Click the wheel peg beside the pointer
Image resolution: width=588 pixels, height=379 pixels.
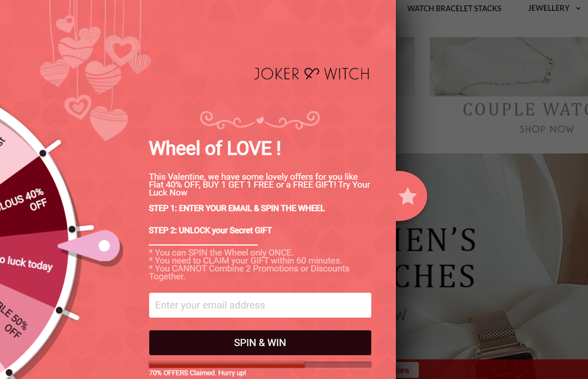[x=72, y=229]
